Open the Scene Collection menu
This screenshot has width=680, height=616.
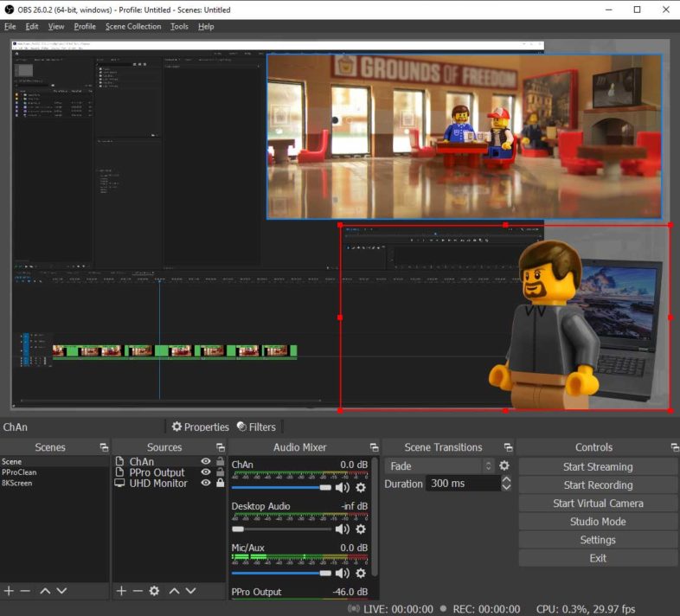[x=133, y=27]
